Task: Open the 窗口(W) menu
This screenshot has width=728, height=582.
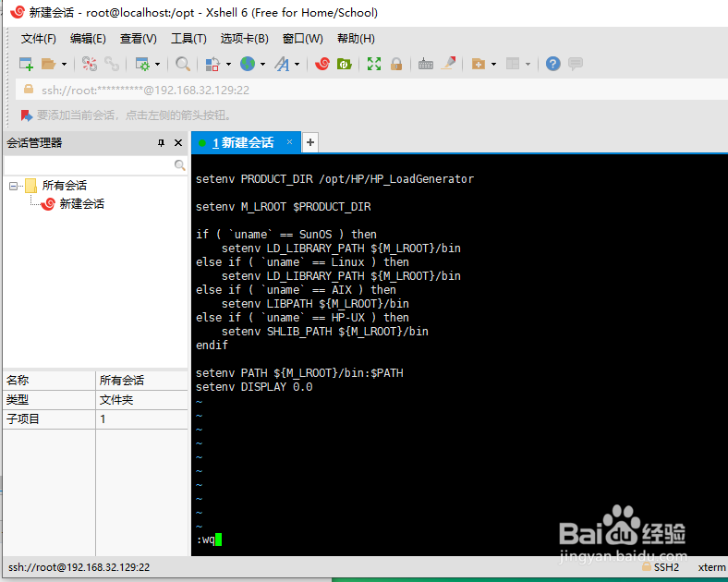Action: click(303, 39)
